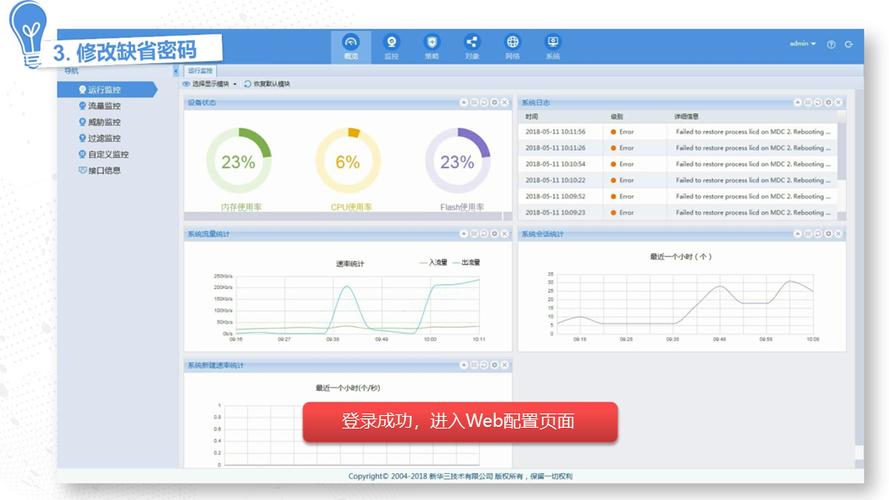
Task: Refresh the 系统会话统计 panel
Action: click(x=818, y=234)
